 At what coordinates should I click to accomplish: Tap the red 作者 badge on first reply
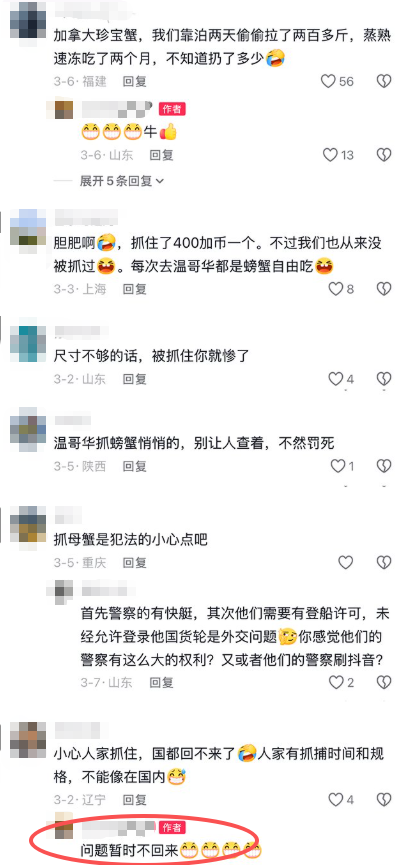[172, 109]
